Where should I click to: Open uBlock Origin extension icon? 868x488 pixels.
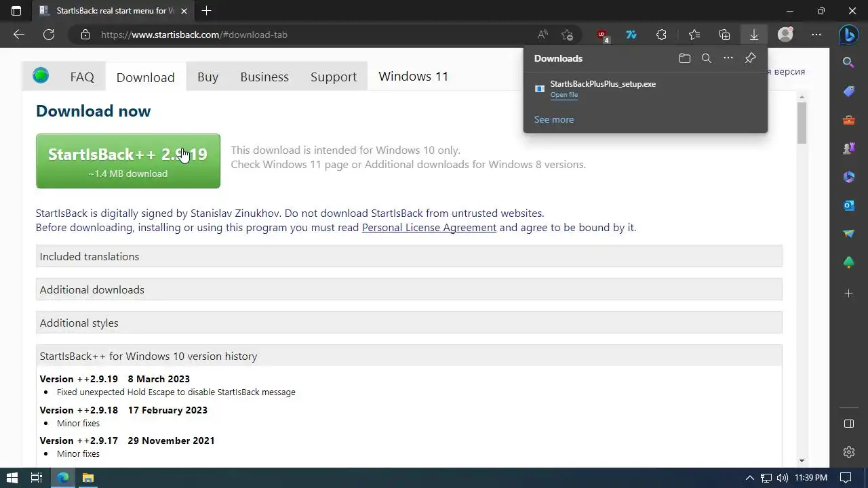click(602, 35)
